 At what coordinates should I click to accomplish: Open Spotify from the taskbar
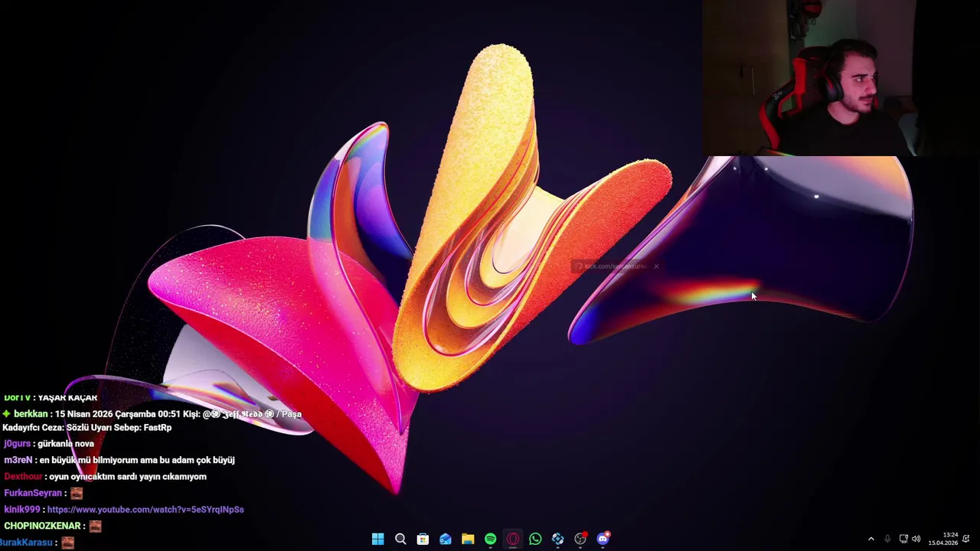pyautogui.click(x=490, y=539)
